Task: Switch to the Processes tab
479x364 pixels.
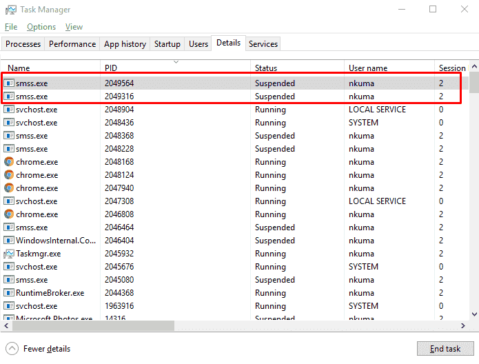Action: click(23, 44)
